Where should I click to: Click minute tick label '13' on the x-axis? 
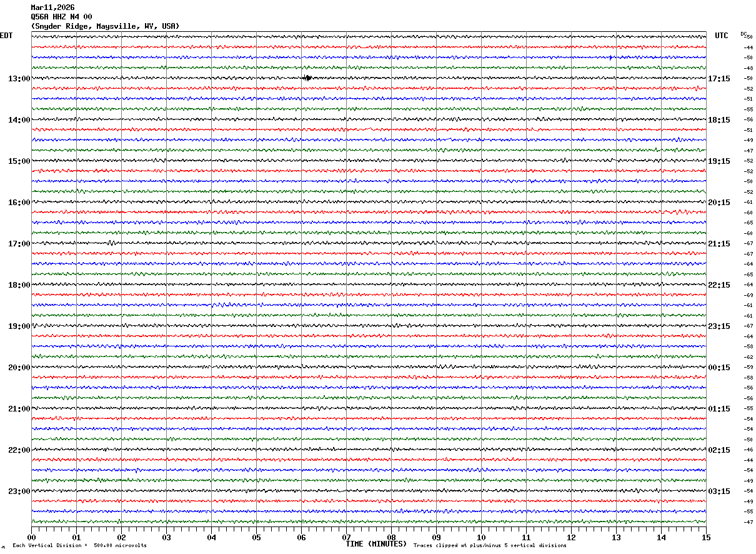pyautogui.click(x=616, y=537)
